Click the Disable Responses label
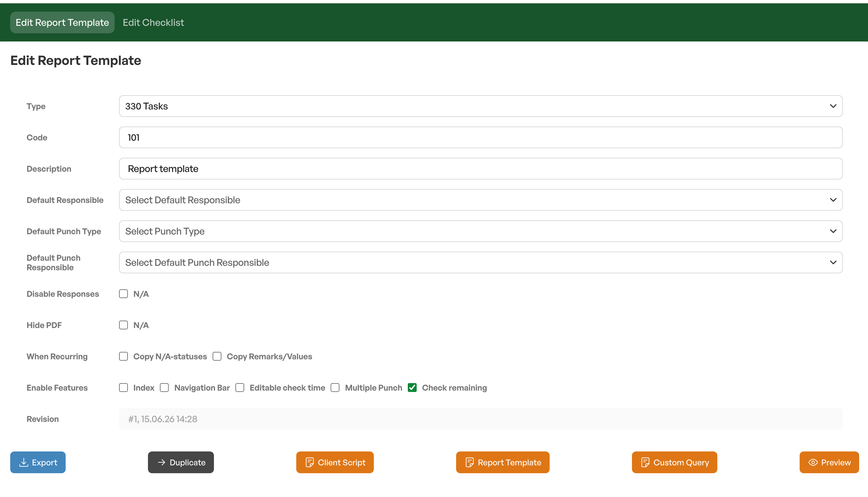The height and width of the screenshot is (497, 868). coord(63,294)
